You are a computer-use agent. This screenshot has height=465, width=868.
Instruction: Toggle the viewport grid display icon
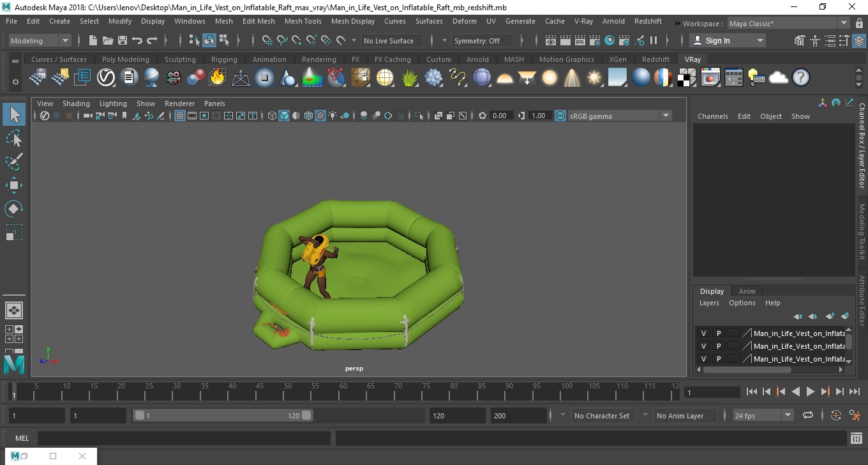[179, 116]
